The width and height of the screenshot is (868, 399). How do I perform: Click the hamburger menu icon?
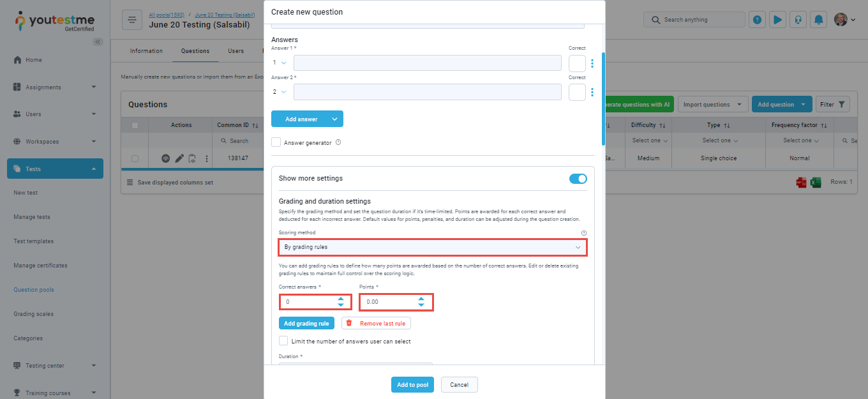(131, 20)
